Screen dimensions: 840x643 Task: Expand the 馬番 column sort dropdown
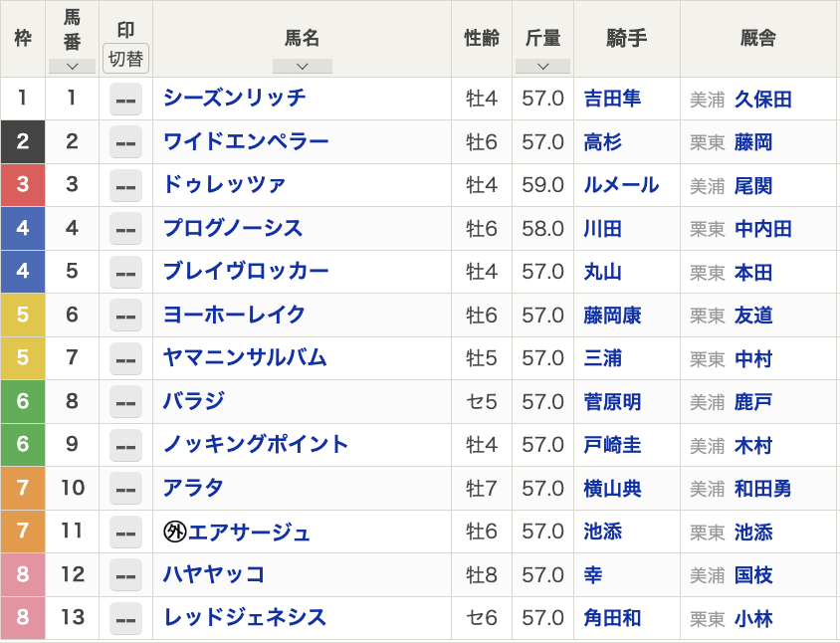(x=71, y=64)
